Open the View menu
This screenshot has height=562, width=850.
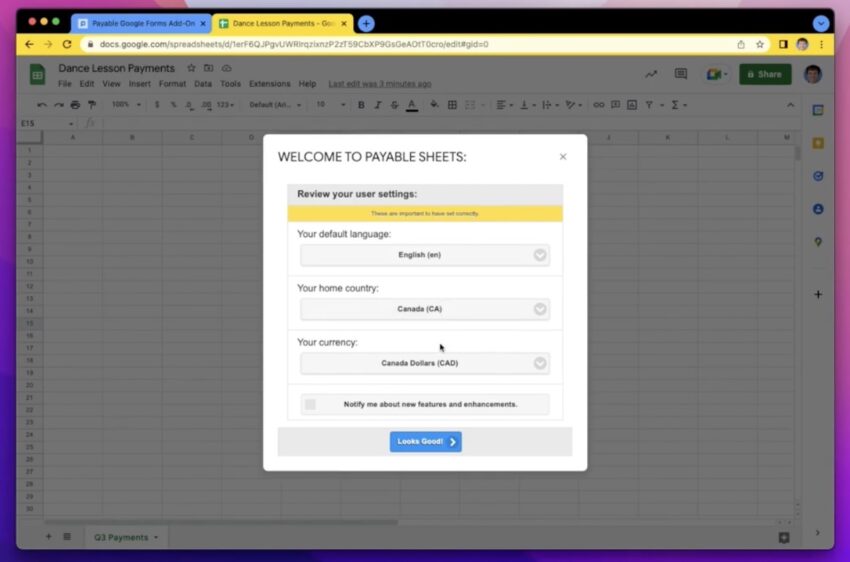coord(111,84)
